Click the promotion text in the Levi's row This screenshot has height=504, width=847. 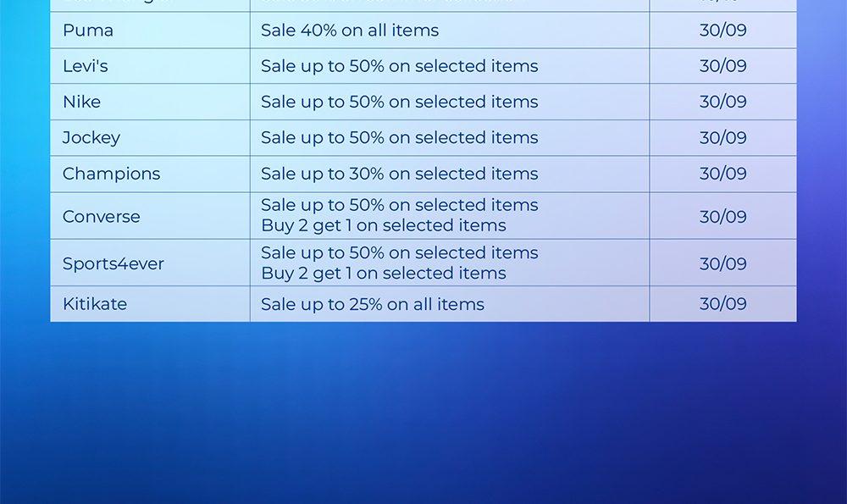tap(399, 66)
